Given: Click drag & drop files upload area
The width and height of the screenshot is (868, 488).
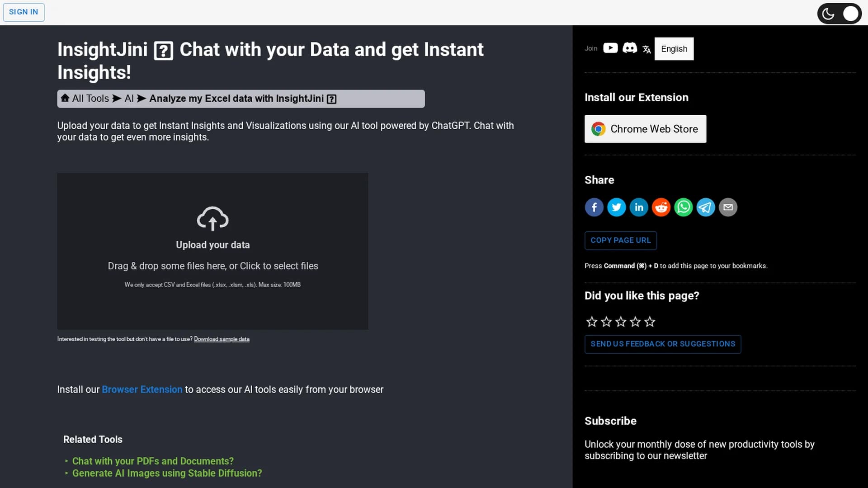Looking at the screenshot, I should click(x=212, y=251).
